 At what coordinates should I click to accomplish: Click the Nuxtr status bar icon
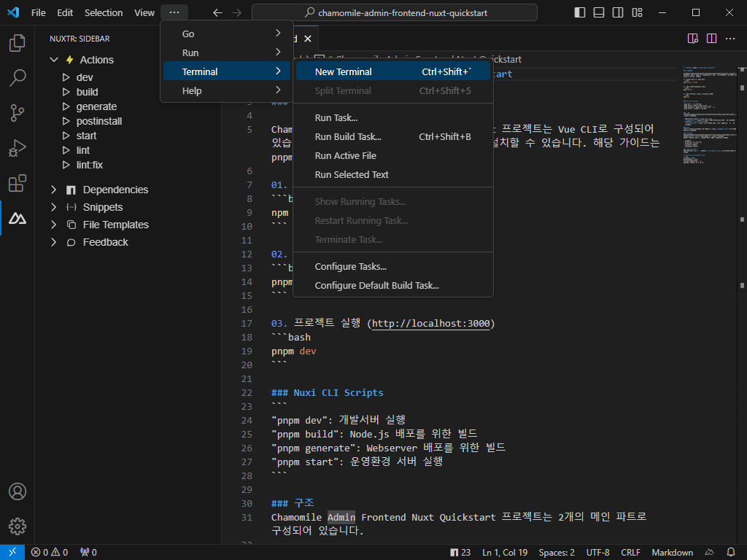click(x=709, y=552)
